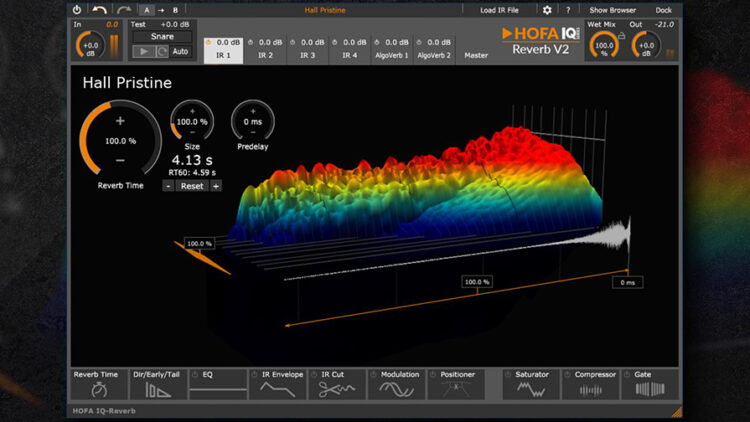Click the Hall Pristine title in the display
The image size is (750, 422).
tap(127, 83)
